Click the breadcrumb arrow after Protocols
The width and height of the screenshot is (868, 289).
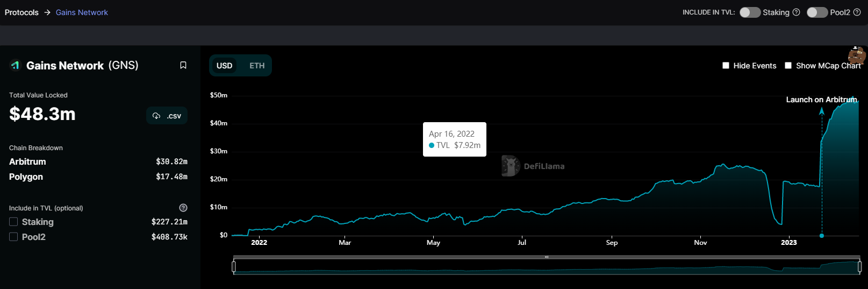pyautogui.click(x=47, y=12)
